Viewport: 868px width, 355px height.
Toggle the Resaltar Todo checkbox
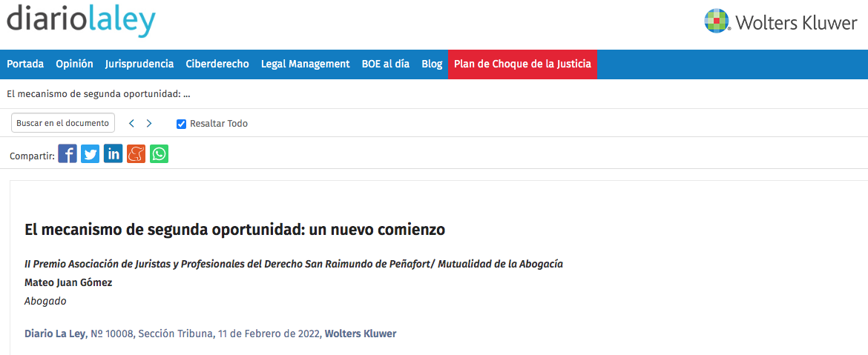181,124
